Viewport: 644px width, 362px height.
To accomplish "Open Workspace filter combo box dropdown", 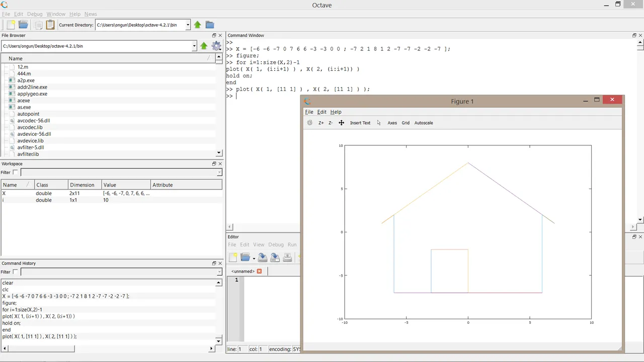I will tap(219, 172).
